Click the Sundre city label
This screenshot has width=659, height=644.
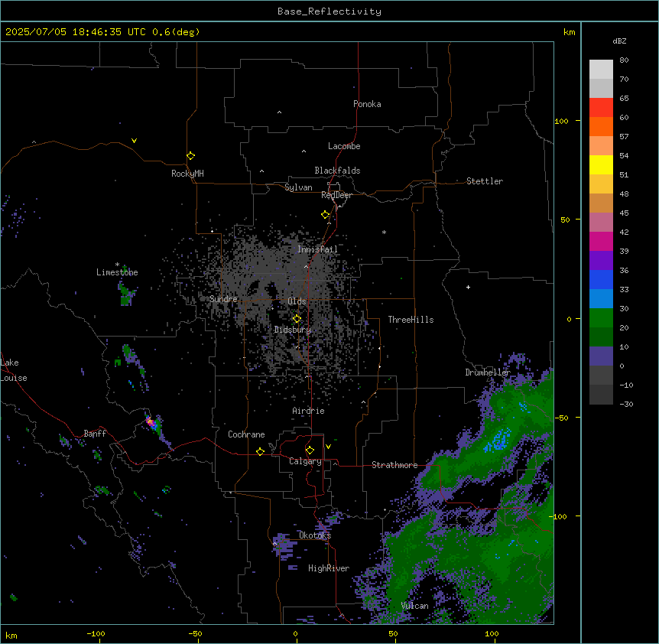click(223, 299)
